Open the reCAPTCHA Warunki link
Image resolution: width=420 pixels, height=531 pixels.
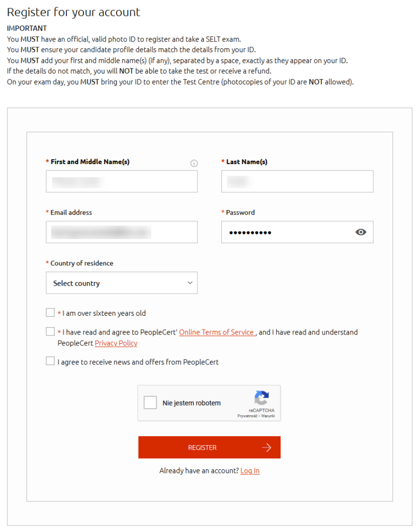[x=268, y=416]
